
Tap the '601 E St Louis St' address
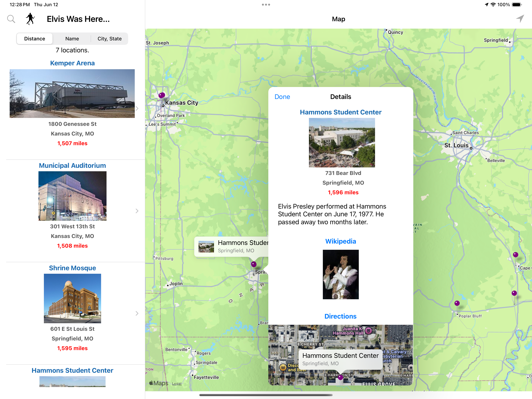[72, 329]
